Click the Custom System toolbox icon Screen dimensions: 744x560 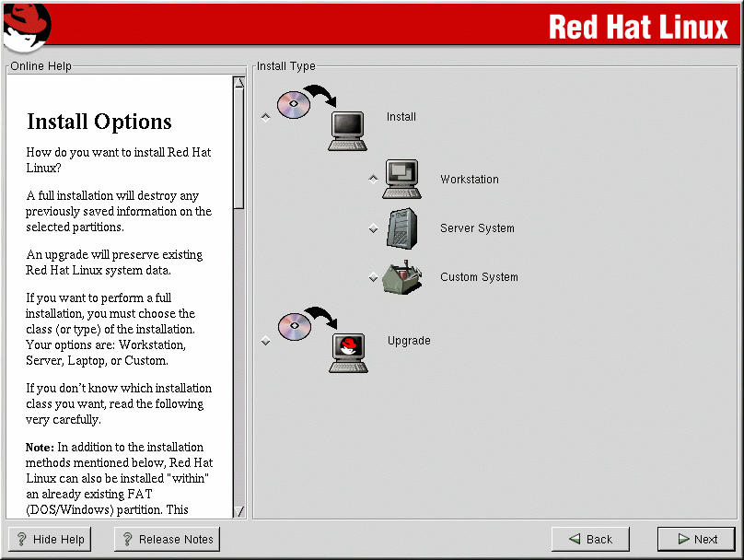click(401, 276)
